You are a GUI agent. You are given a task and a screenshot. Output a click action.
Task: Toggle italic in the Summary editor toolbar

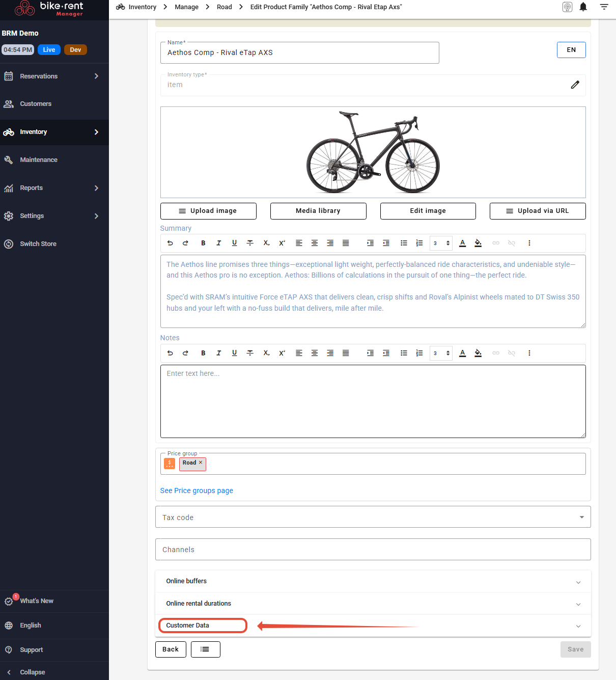[x=219, y=243]
